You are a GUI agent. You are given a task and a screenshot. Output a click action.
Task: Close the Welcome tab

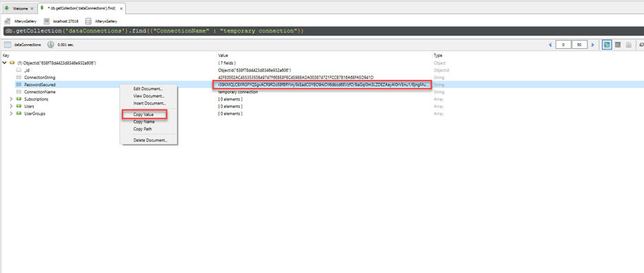tap(32, 8)
